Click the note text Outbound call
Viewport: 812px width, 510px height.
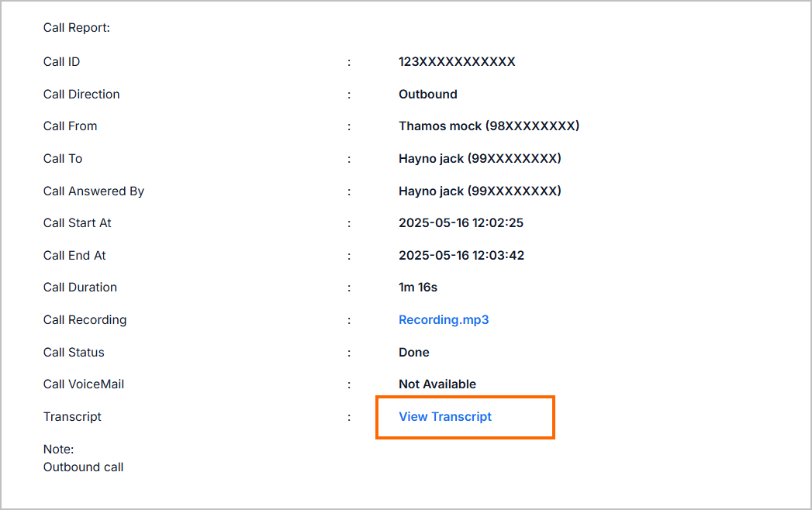84,467
